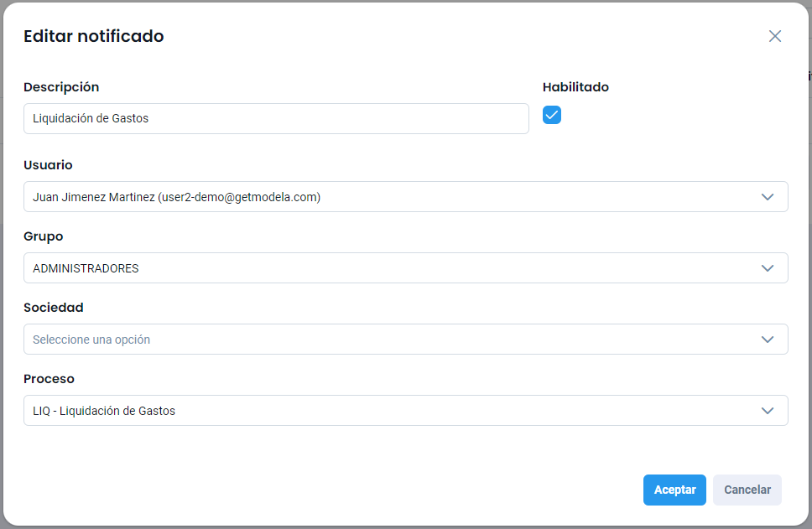Click the Descripción text input field
The image size is (812, 529).
coord(276,118)
